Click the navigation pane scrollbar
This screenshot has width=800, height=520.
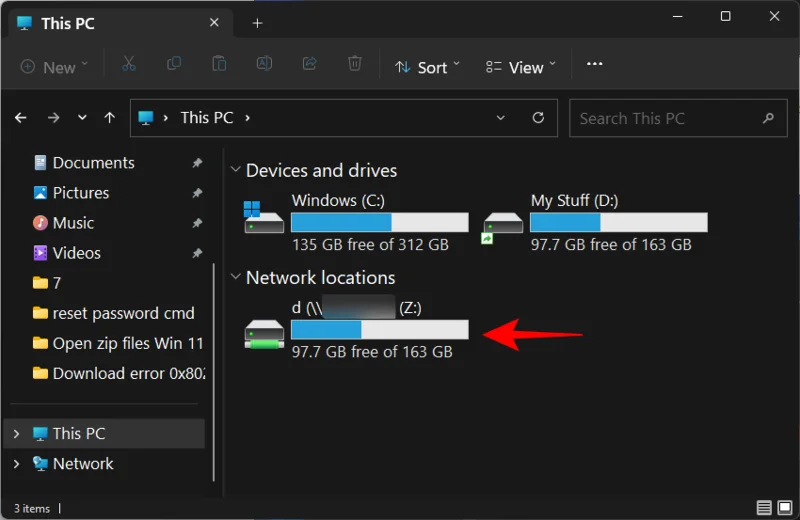213,373
